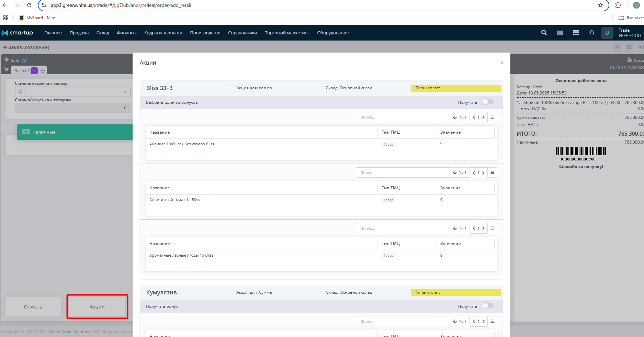644x337 pixels.
Task: Open order discount type dropdown
Action: (78, 92)
